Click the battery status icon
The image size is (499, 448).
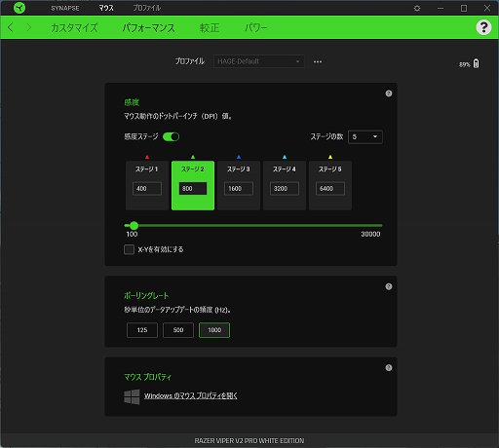pyautogui.click(x=476, y=63)
